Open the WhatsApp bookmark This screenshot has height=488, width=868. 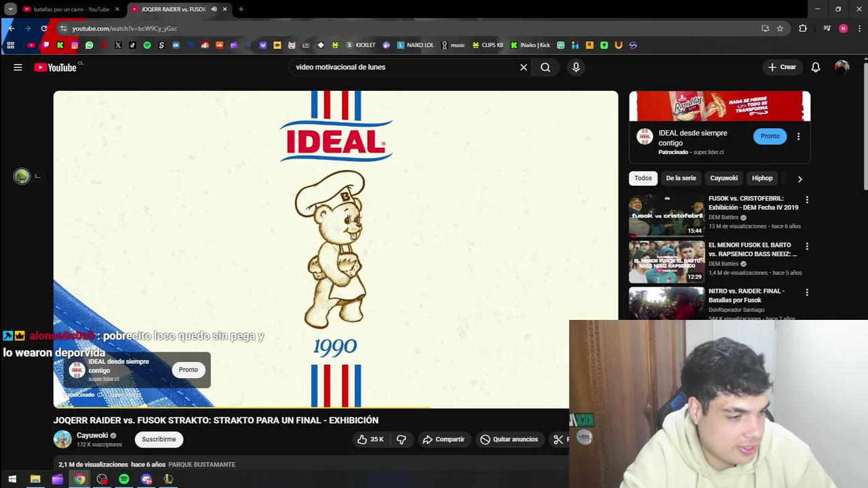tap(89, 45)
